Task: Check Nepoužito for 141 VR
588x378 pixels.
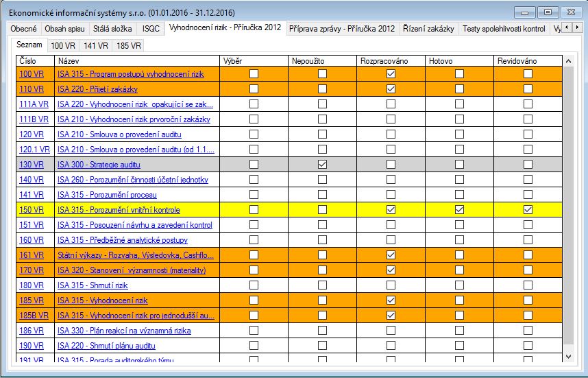Action: point(322,194)
